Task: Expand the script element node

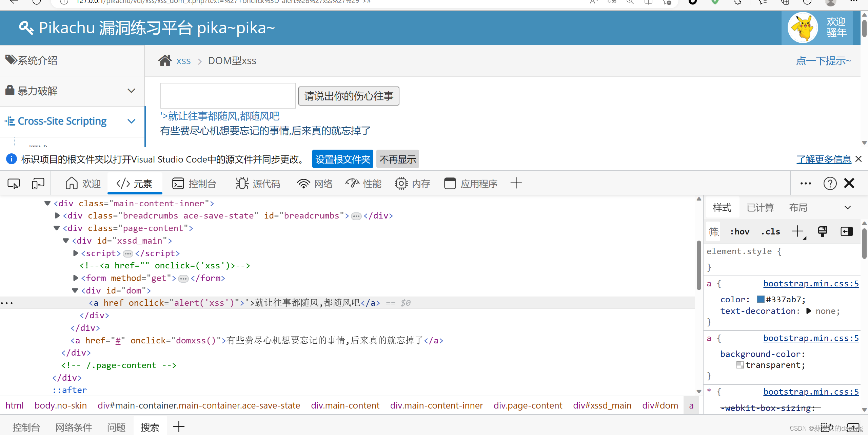Action: (75, 253)
